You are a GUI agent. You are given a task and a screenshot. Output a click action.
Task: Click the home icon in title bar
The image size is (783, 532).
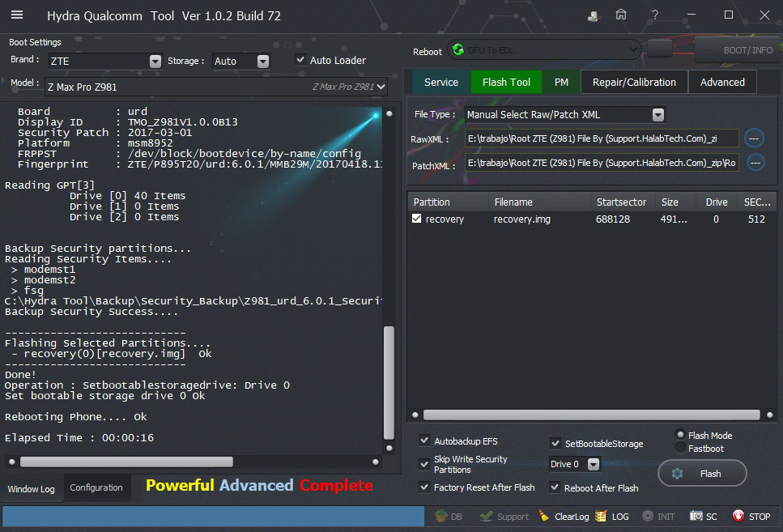click(x=621, y=15)
